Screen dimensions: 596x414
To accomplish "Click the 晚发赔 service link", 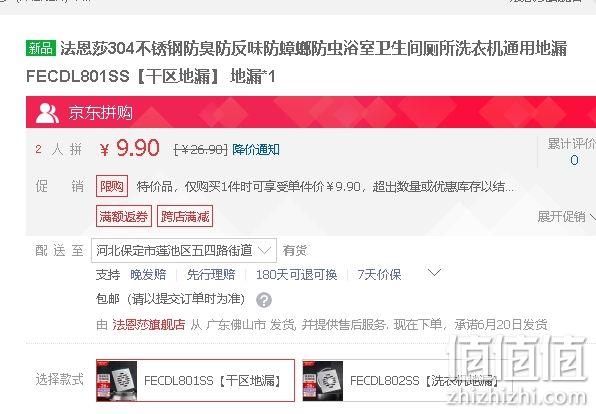I will 148,274.
